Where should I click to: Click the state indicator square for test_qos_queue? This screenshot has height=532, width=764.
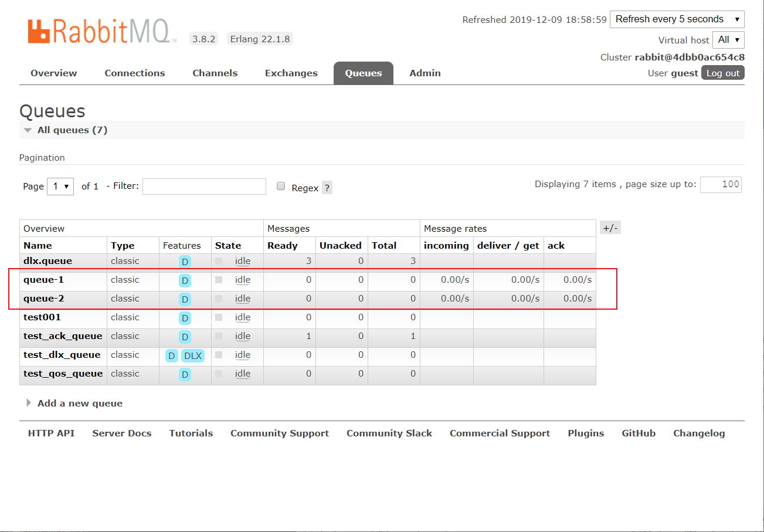click(x=219, y=374)
